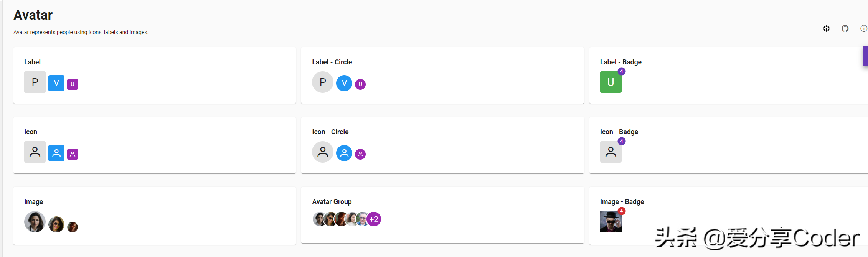868x257 pixels.
Task: Click the info circle icon
Action: coord(864,28)
